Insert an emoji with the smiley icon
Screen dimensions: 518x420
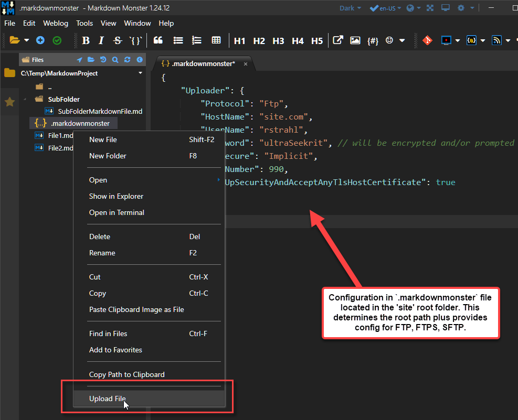[x=389, y=40]
